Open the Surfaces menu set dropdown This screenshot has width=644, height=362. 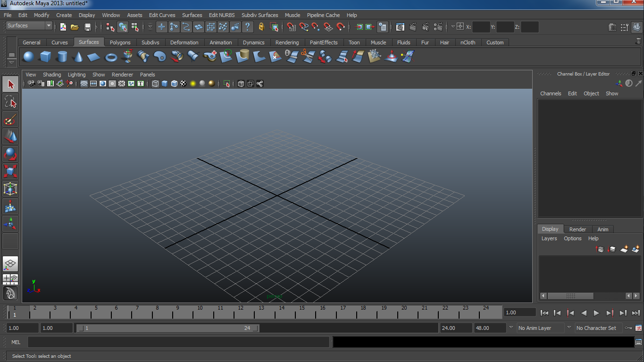pyautogui.click(x=29, y=25)
